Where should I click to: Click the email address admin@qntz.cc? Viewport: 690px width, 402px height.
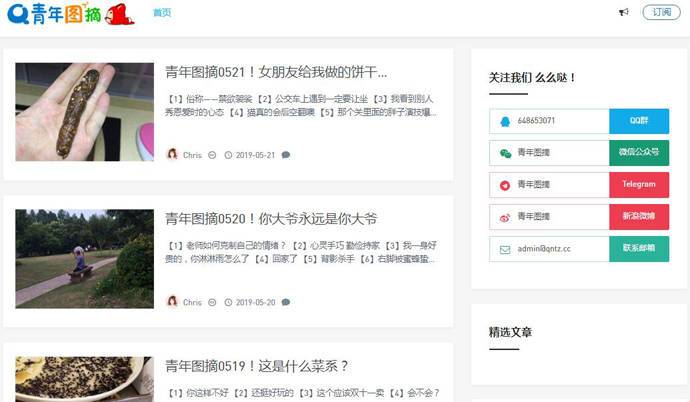(544, 249)
